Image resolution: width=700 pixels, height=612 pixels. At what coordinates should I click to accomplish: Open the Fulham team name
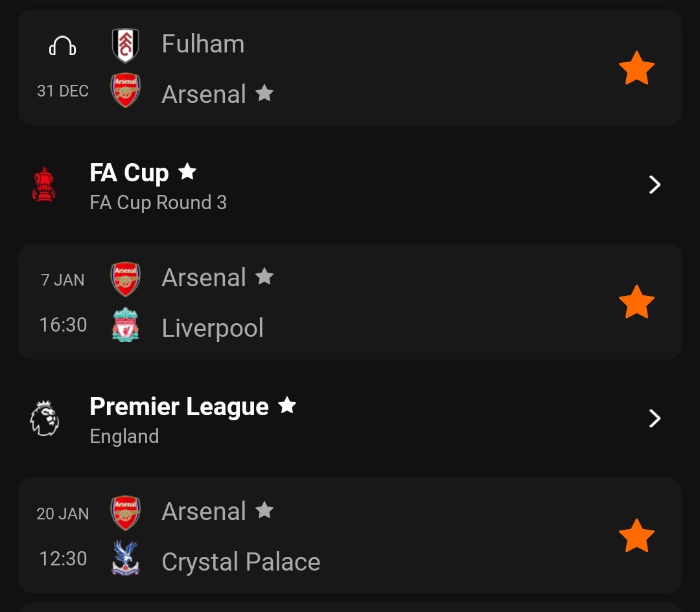click(x=203, y=44)
